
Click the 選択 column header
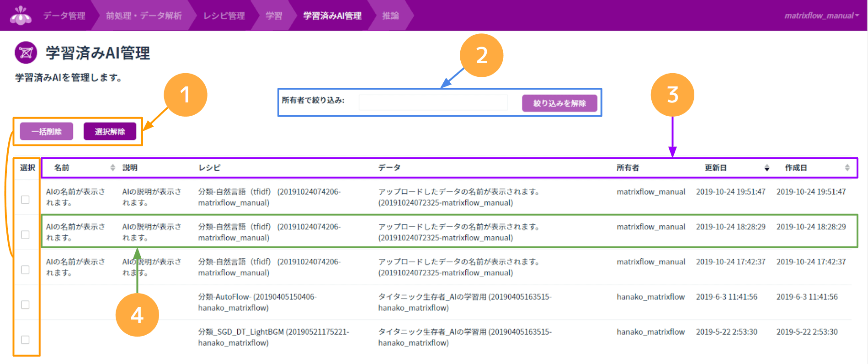[27, 168]
